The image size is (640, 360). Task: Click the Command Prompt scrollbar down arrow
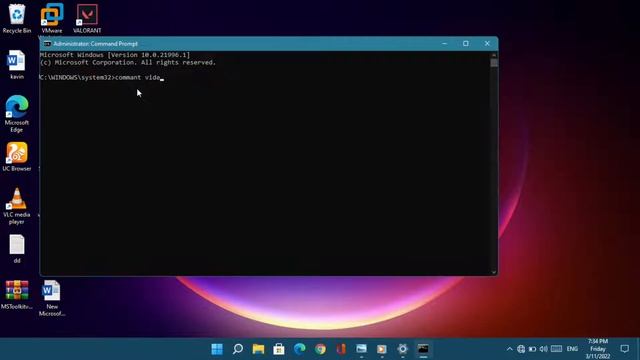click(494, 272)
